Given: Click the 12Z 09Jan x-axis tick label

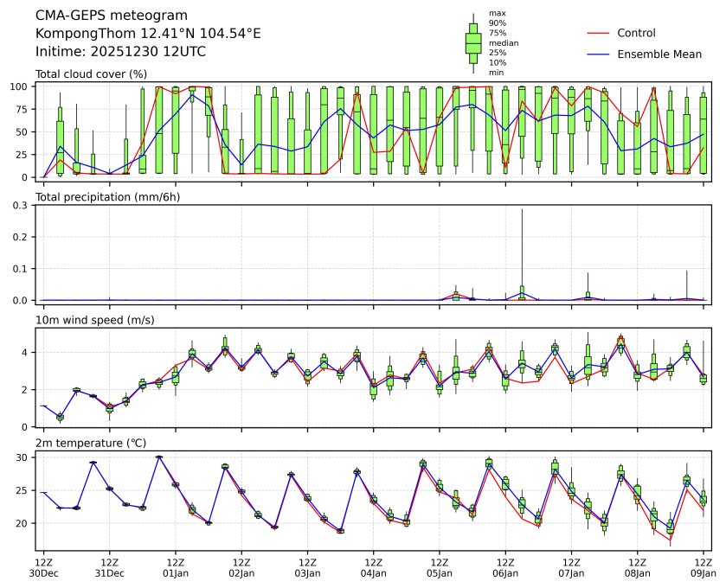Looking at the screenshot, I should pos(702,567).
